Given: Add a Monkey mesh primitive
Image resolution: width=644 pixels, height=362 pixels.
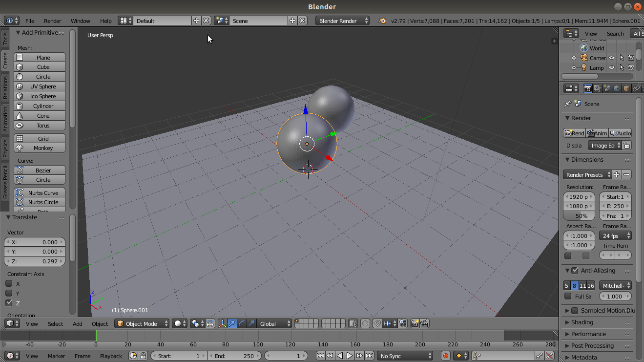Looking at the screenshot, I should (40, 148).
